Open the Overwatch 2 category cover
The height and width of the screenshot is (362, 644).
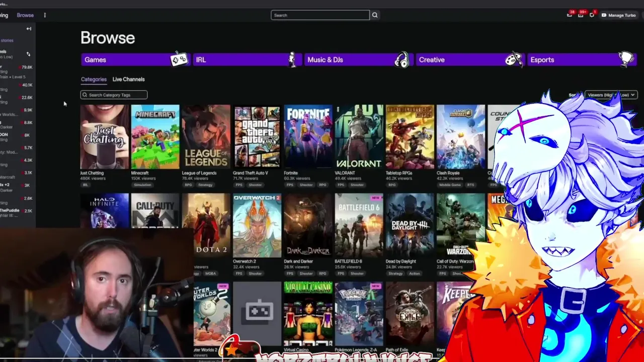click(x=257, y=225)
